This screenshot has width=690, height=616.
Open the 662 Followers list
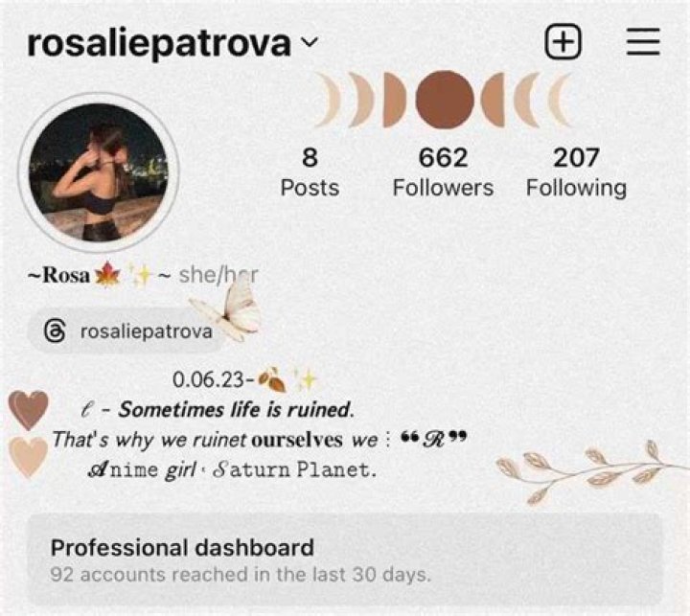point(443,172)
